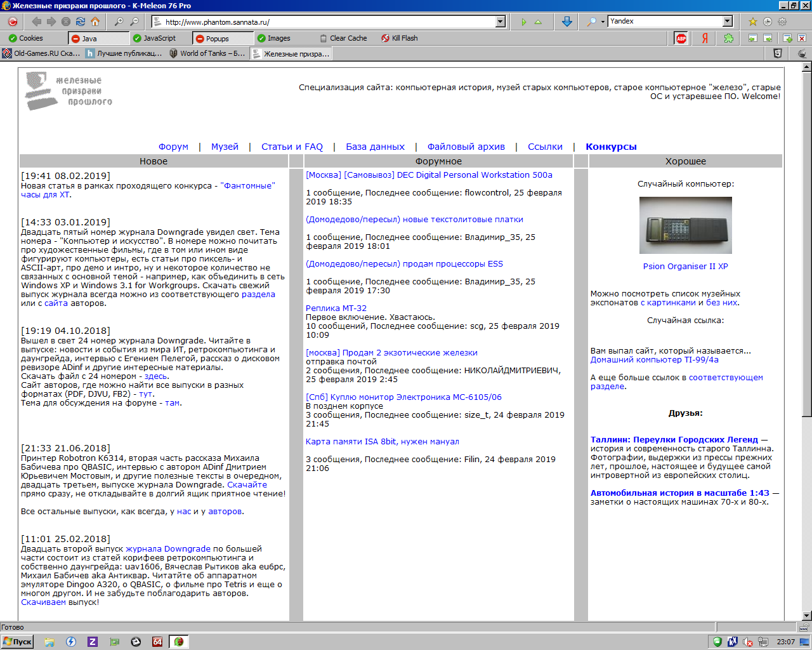Click the search magnifier icon before Yandex
The image size is (812, 650).
(x=591, y=22)
